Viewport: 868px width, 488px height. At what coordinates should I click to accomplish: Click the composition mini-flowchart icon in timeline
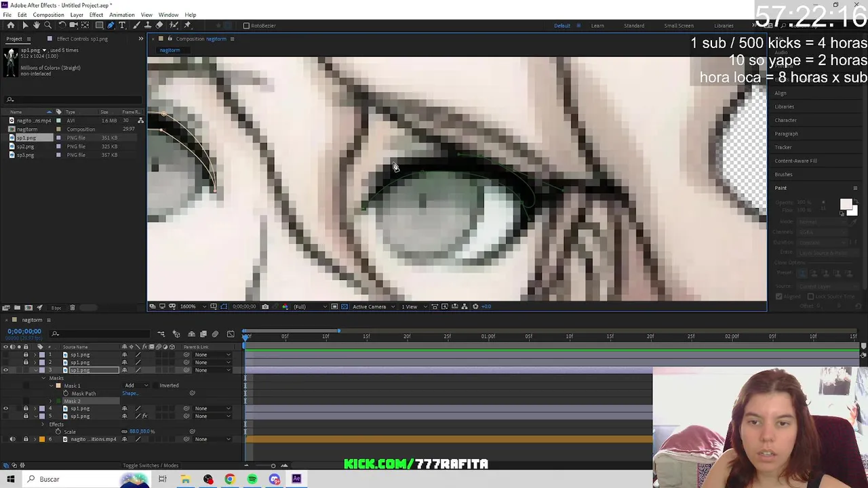pos(161,334)
